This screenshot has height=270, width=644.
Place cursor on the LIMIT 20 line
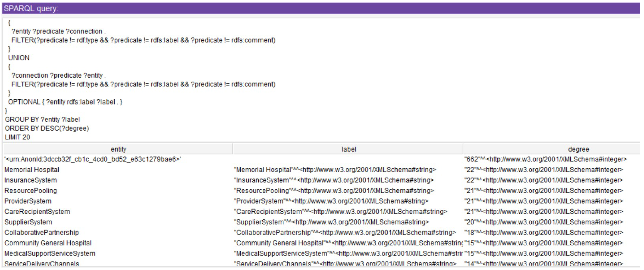point(17,137)
